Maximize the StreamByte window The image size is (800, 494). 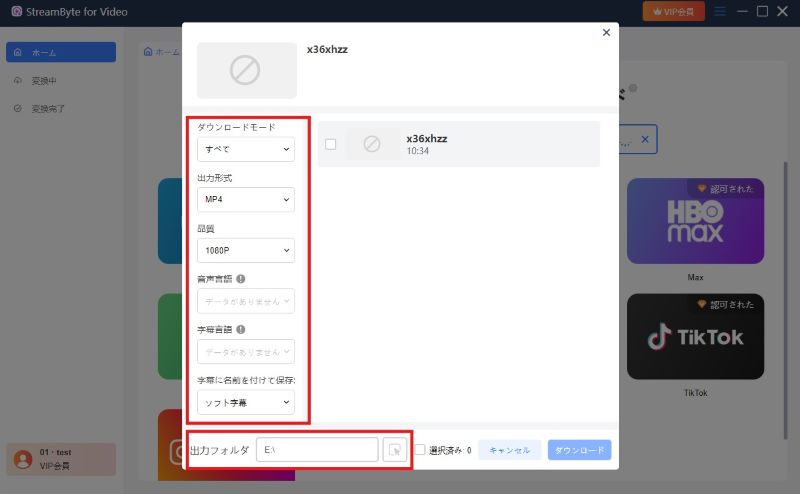[762, 11]
